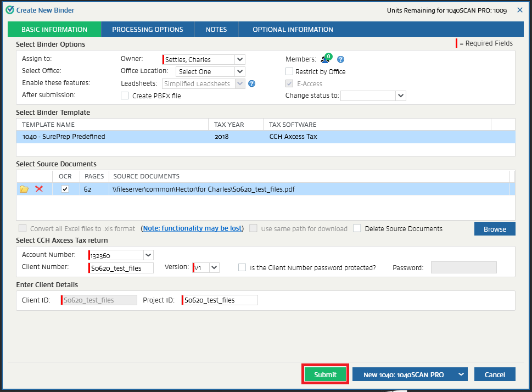Click the yellow folder icon in source row
Image resolution: width=532 pixels, height=392 pixels.
coord(24,189)
